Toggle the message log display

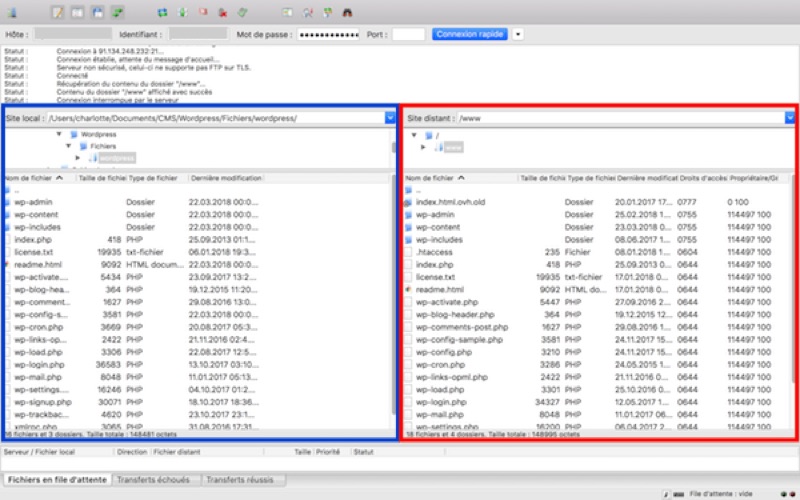[58, 13]
